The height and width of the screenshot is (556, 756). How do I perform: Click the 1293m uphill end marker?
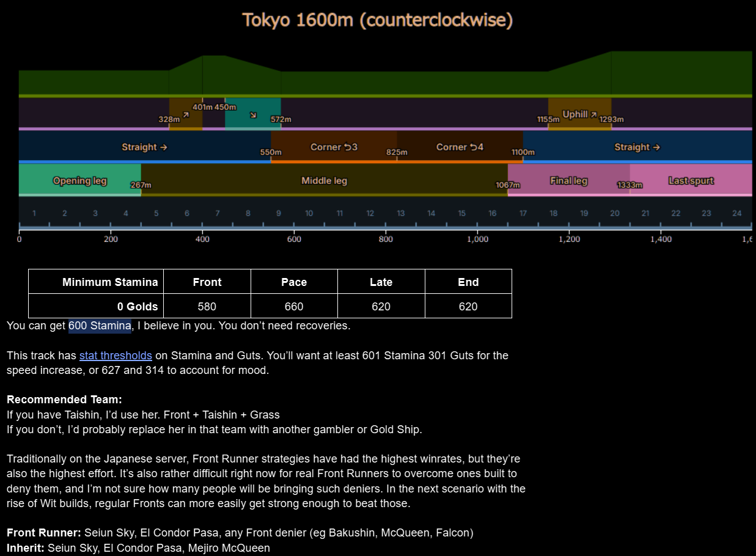coord(612,119)
